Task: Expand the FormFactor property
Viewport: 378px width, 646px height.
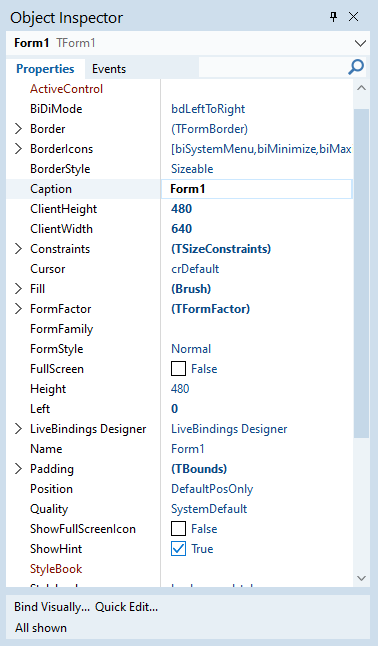Action: coord(18,309)
